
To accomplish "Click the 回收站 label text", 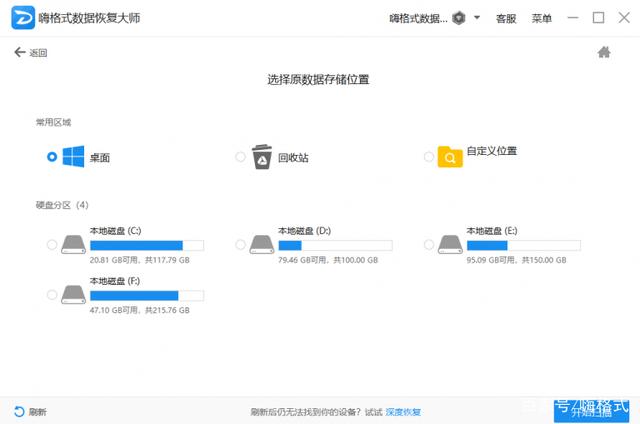I will click(293, 158).
